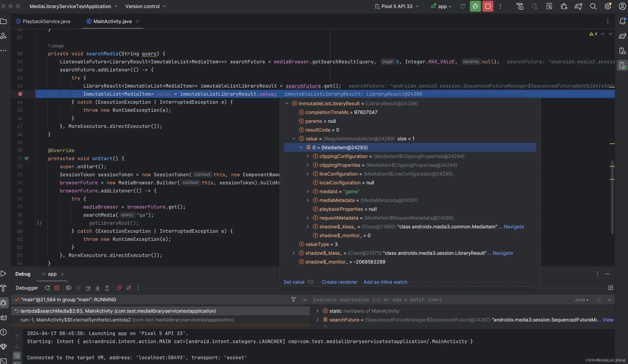
Task: Click the Rerun debug icon in Debugger toolbar
Action: pyautogui.click(x=47, y=288)
